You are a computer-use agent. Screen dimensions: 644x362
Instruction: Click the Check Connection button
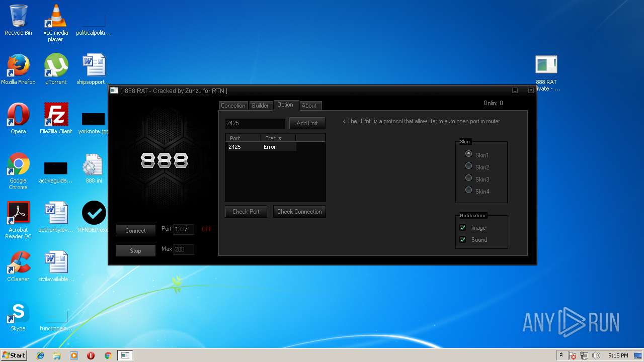click(299, 212)
